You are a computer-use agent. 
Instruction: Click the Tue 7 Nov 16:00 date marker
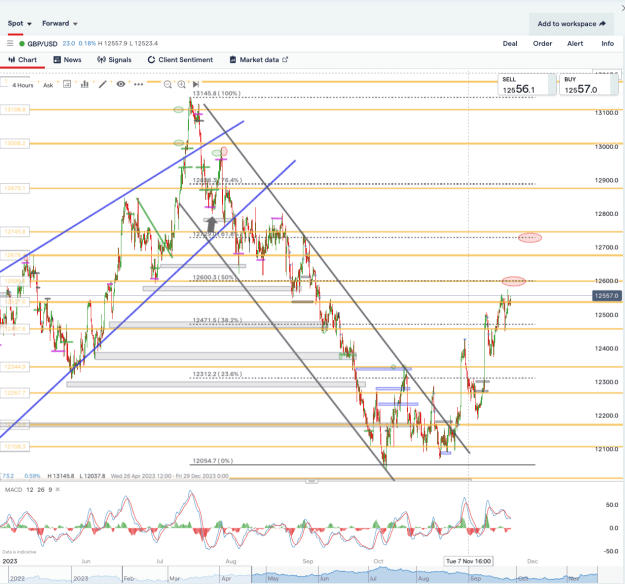pyautogui.click(x=468, y=561)
